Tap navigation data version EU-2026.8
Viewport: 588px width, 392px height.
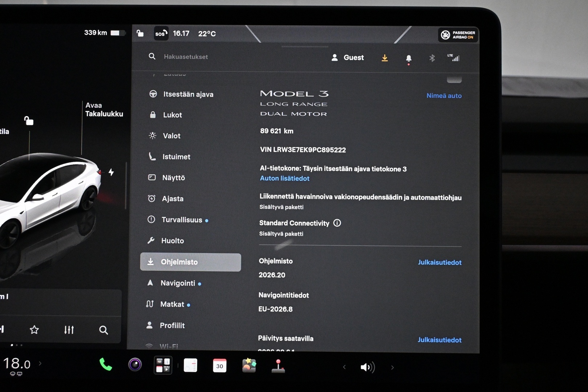[275, 309]
